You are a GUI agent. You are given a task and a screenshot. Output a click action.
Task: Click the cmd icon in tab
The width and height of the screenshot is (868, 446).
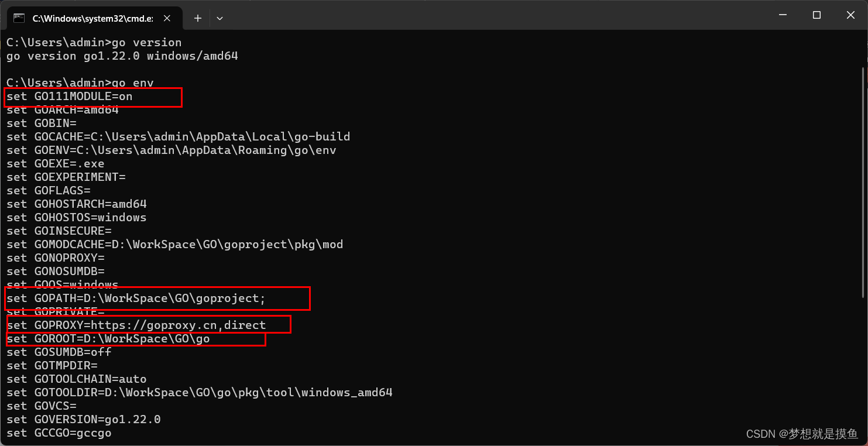click(x=19, y=18)
